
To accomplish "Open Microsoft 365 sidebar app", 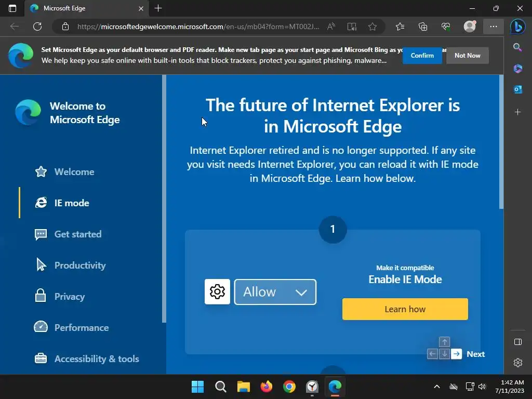I will [518, 69].
